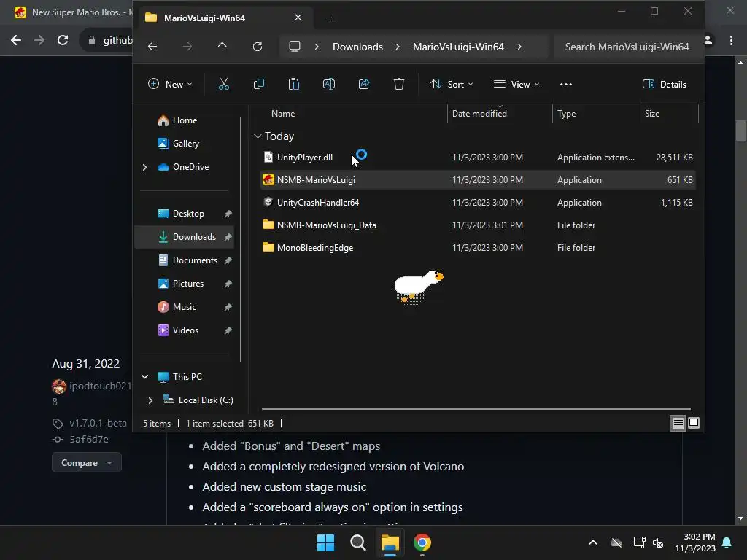
Task: Click the Copy icon in Explorer toolbar
Action: pyautogui.click(x=259, y=85)
